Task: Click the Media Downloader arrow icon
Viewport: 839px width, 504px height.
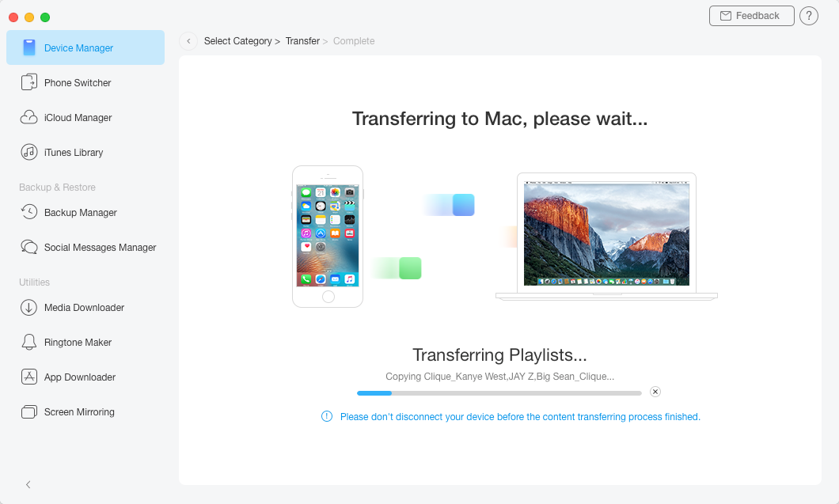Action: pos(29,308)
